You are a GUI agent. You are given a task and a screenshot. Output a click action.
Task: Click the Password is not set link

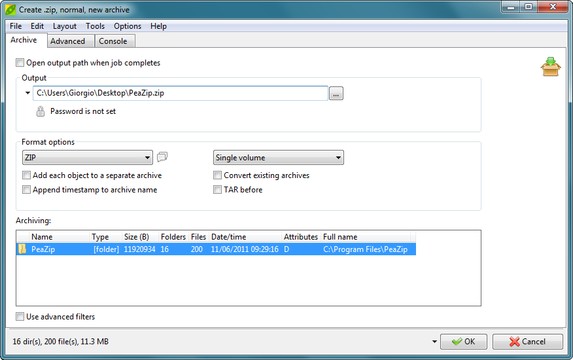tap(83, 111)
